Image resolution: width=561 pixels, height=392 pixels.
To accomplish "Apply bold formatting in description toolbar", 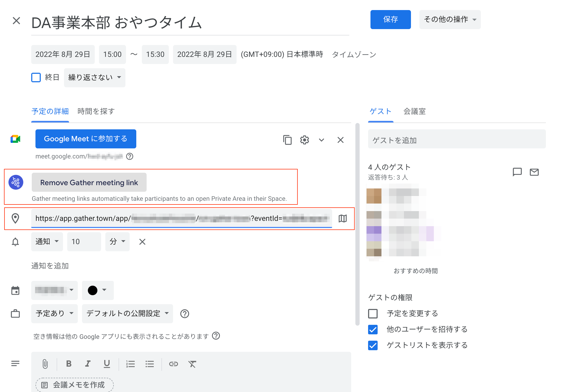I will 69,364.
